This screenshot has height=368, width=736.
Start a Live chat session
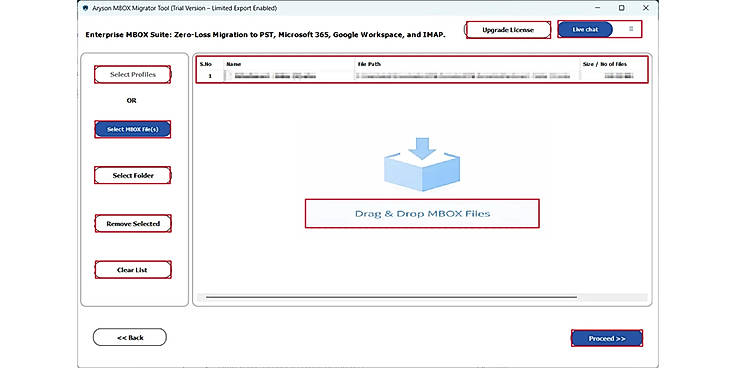pyautogui.click(x=585, y=30)
